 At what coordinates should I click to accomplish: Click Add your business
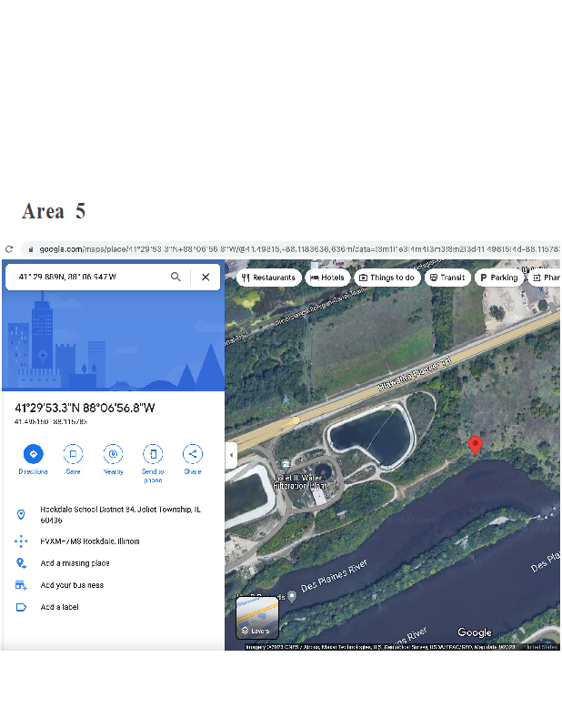pos(72,585)
